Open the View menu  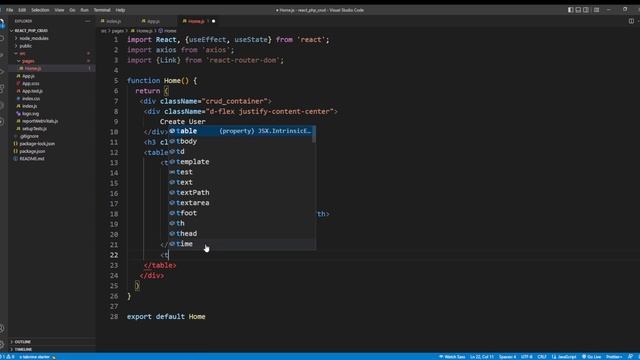click(x=59, y=10)
